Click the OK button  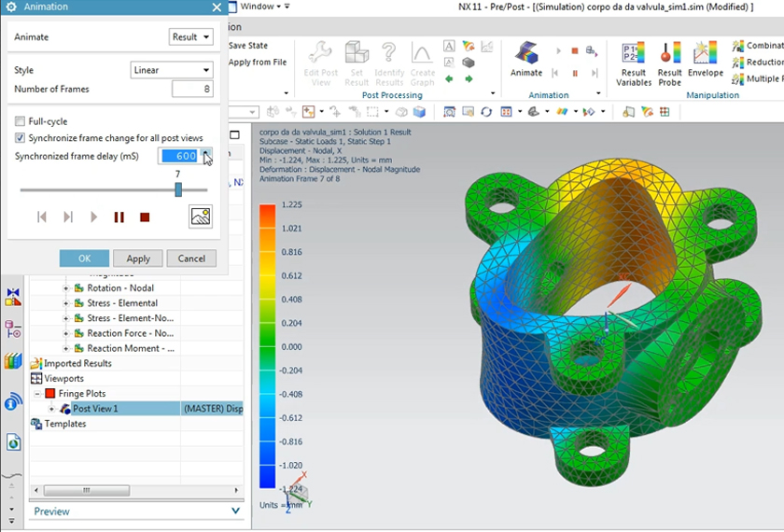[x=84, y=259]
